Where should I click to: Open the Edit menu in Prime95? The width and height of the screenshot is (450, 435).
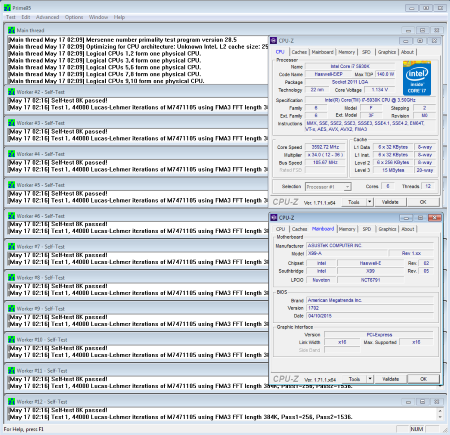point(26,17)
